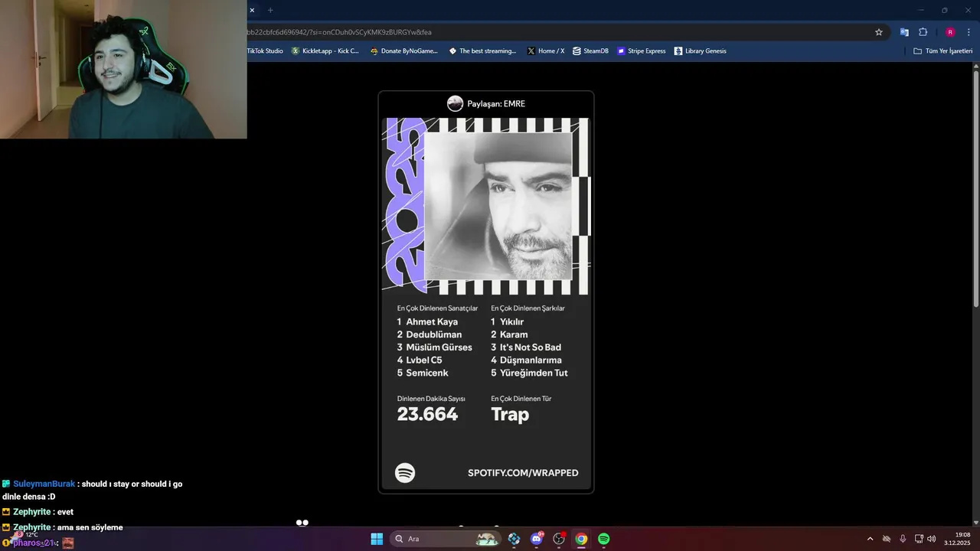
Task: Open the clock showing 19:08
Action: coord(959,539)
